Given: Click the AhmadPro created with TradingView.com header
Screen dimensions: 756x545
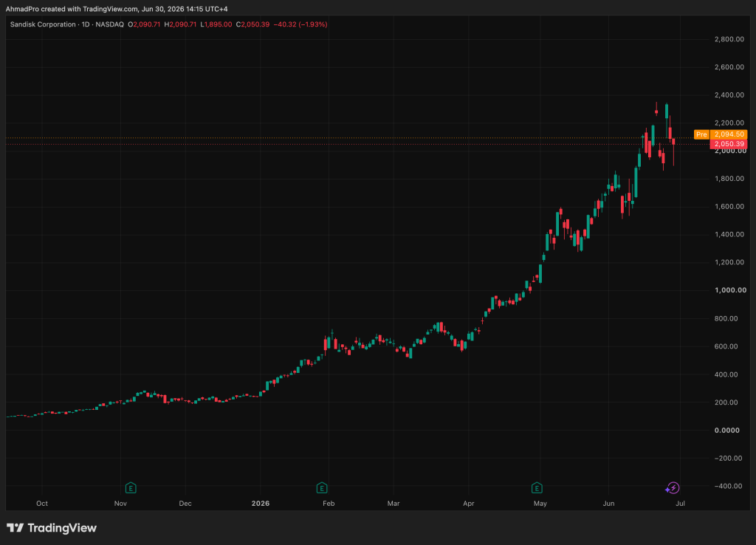Looking at the screenshot, I should pyautogui.click(x=117, y=9).
